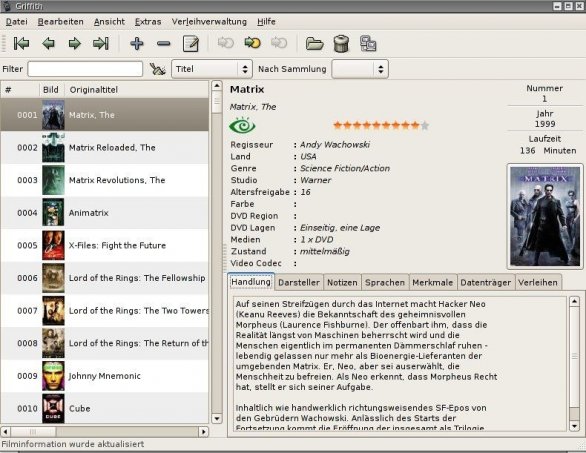The height and width of the screenshot is (453, 586).
Task: Go to previous movie arrow icon
Action: pyautogui.click(x=49, y=43)
